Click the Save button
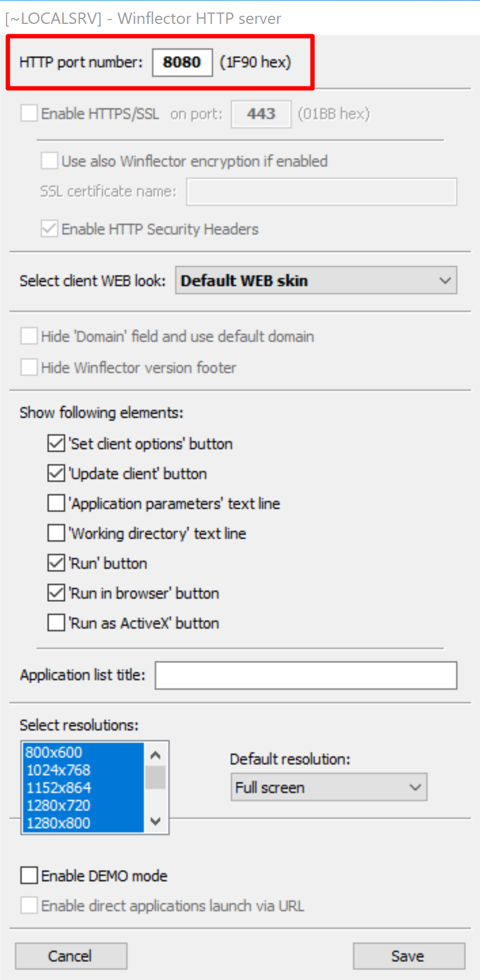This screenshot has height=980, width=480. tap(408, 956)
